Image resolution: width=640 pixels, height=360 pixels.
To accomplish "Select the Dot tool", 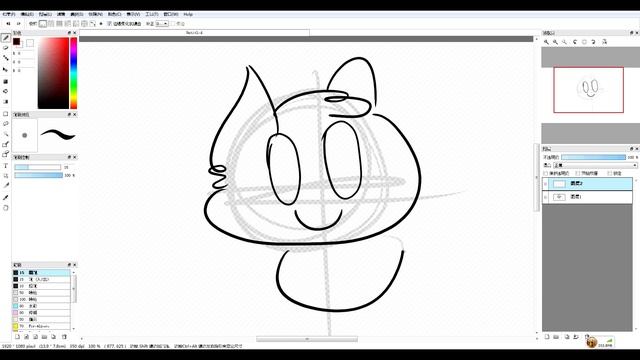I will (6, 58).
